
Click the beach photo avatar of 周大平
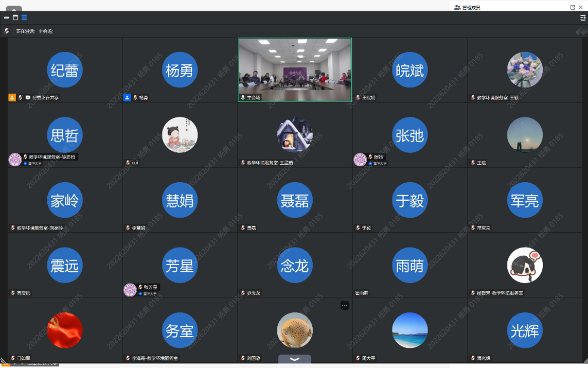click(x=409, y=330)
